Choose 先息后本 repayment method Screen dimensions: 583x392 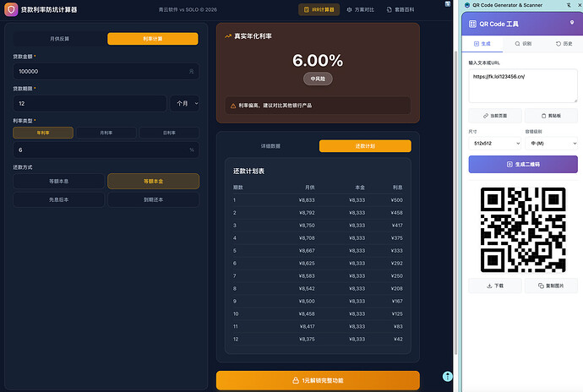point(59,199)
